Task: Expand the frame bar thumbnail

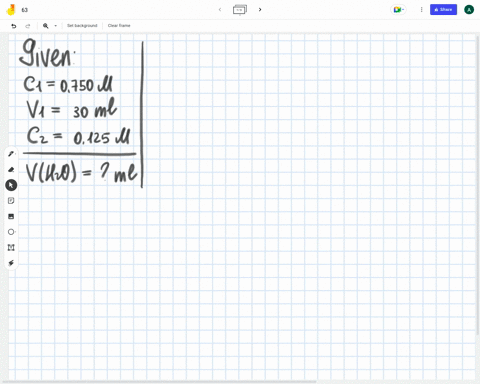Action: 240,10
